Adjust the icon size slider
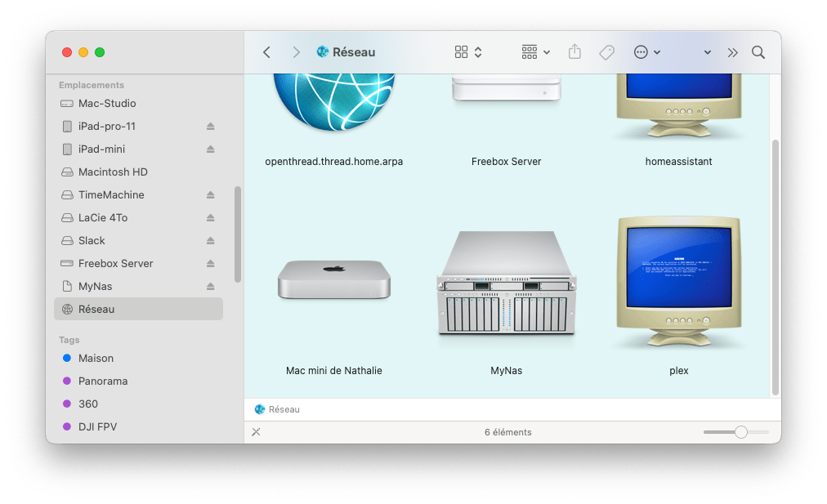This screenshot has width=827, height=504. 740,432
